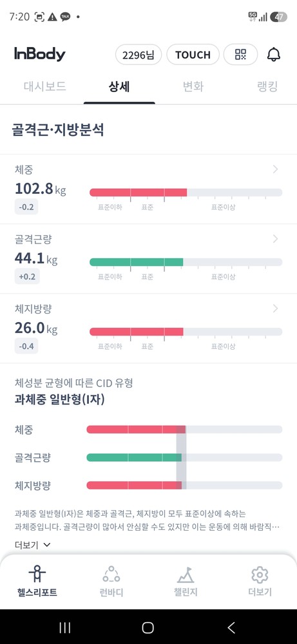Select the 랭킹 tab

[267, 87]
